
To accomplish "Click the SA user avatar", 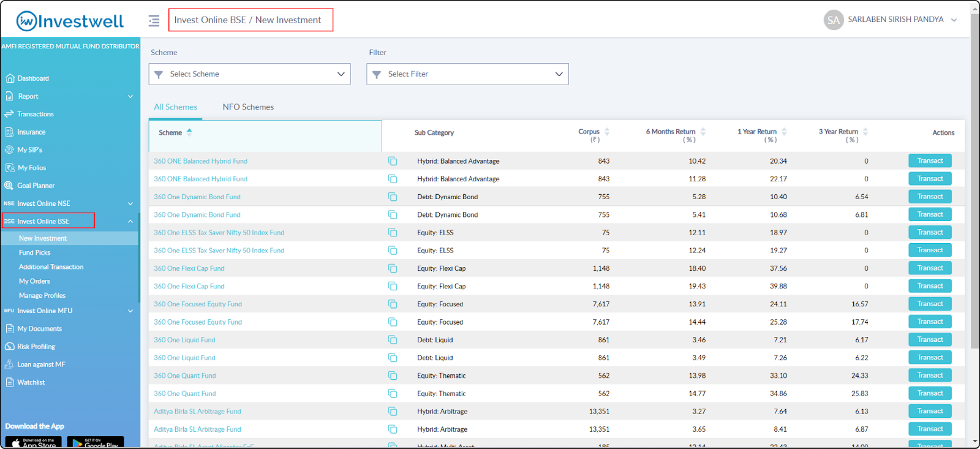I will pyautogui.click(x=834, y=20).
